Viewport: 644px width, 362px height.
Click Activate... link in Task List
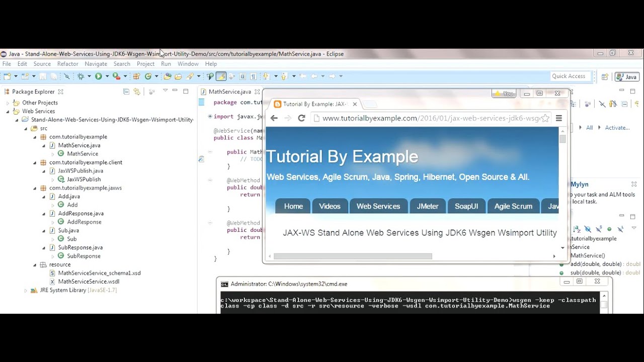click(x=617, y=128)
